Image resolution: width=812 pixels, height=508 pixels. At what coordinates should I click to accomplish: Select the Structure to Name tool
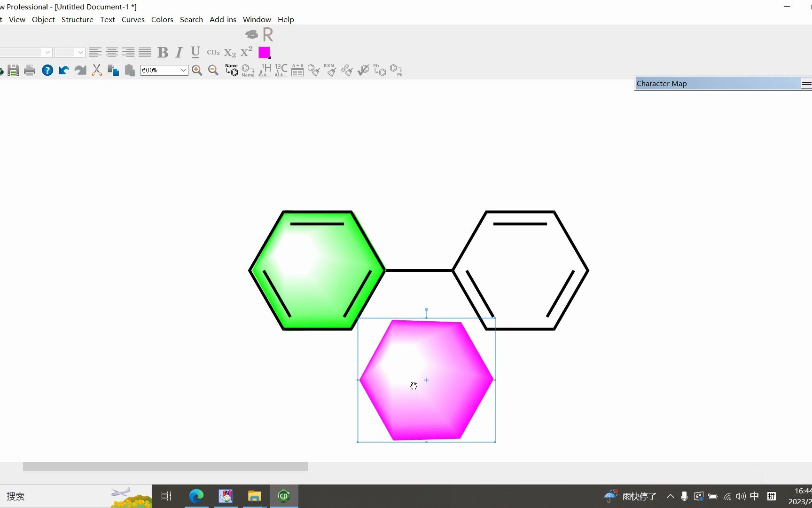[248, 70]
